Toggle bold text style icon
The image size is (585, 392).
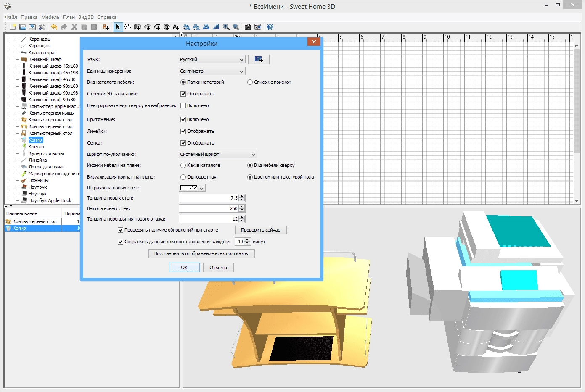206,27
